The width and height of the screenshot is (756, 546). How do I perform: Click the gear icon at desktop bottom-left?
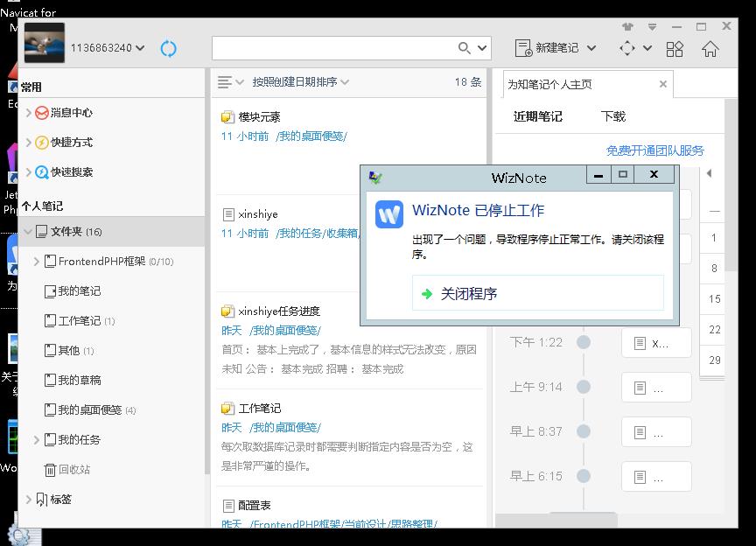pyautogui.click(x=19, y=535)
